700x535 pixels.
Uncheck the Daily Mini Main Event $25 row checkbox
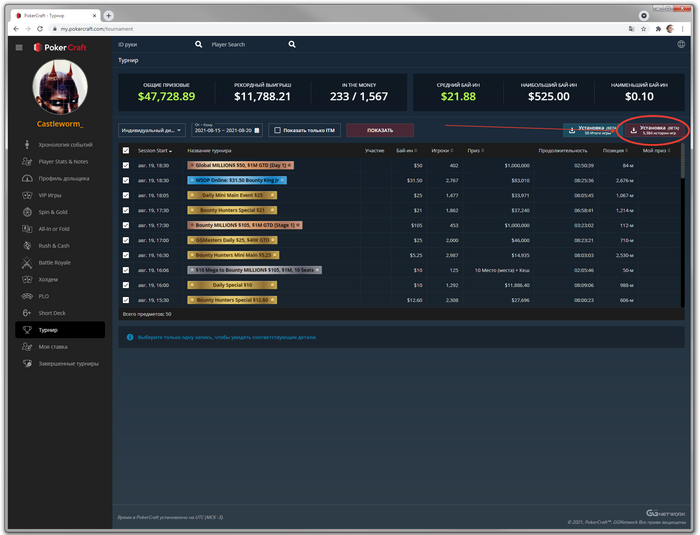(126, 195)
